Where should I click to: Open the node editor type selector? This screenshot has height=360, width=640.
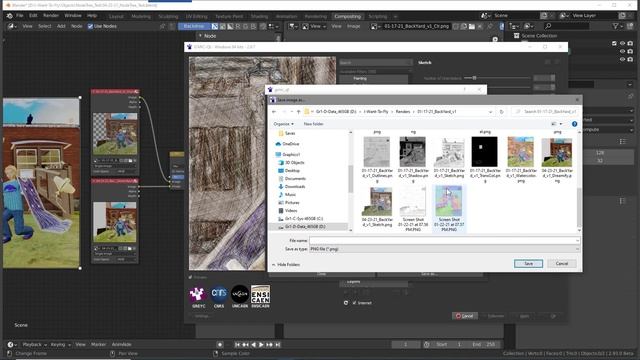12,26
